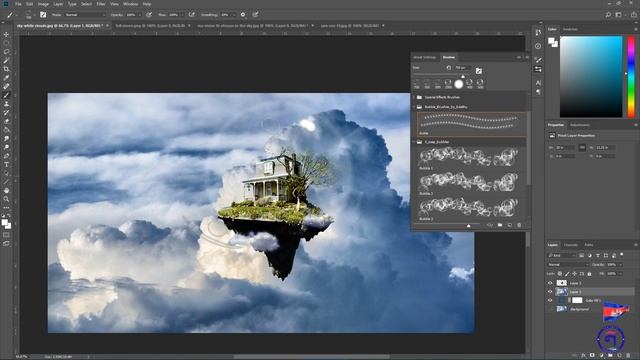Select the Eraser tool

pyautogui.click(x=6, y=121)
